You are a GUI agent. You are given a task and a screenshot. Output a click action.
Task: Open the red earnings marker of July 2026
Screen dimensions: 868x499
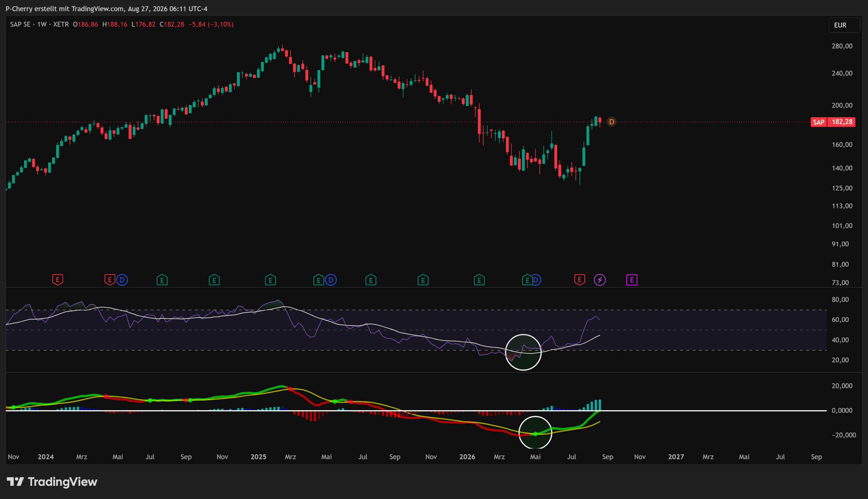[579, 280]
